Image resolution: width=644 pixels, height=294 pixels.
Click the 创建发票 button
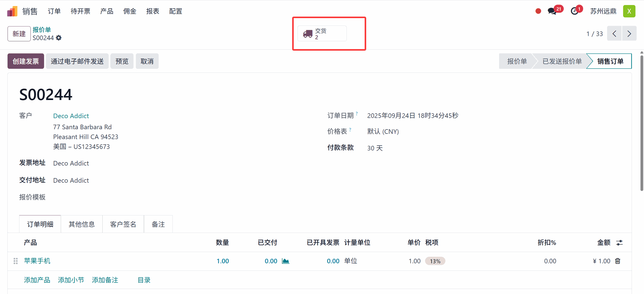coord(26,61)
